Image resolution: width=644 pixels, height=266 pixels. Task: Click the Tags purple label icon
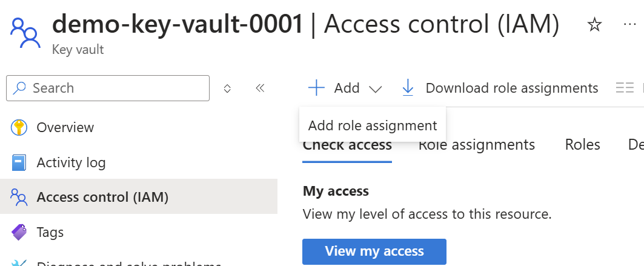pos(19,232)
